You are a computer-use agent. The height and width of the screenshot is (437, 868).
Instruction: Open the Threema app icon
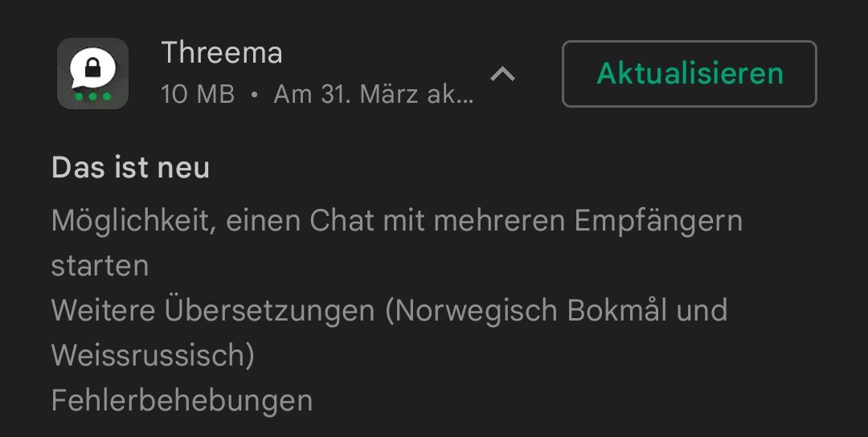[92, 74]
